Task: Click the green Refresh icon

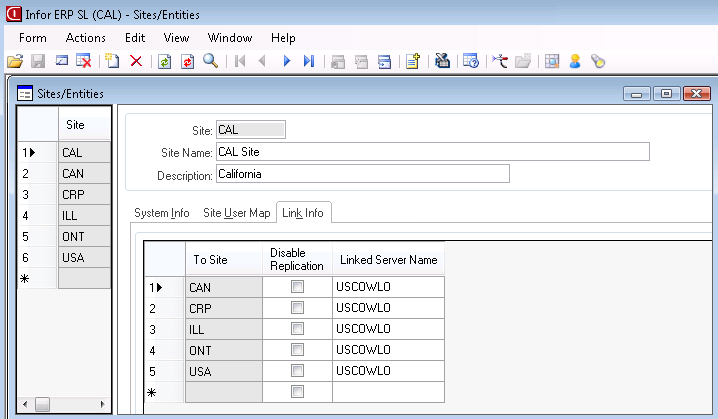Action: click(164, 61)
